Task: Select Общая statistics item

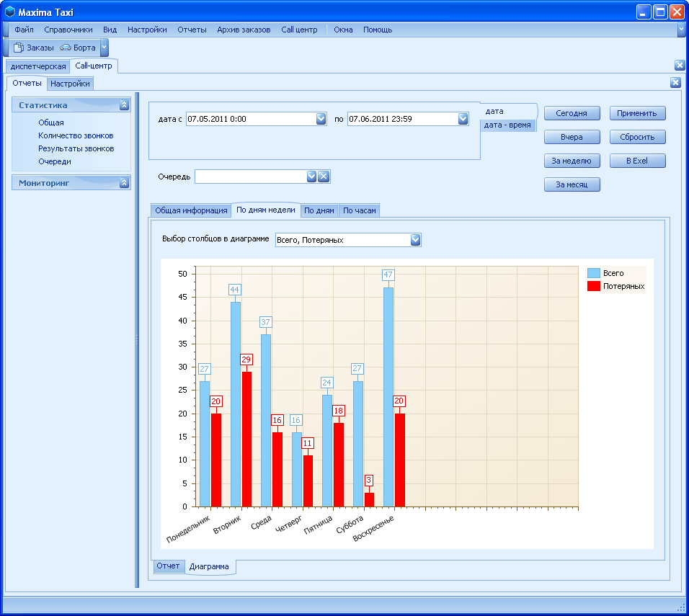Action: (51, 122)
